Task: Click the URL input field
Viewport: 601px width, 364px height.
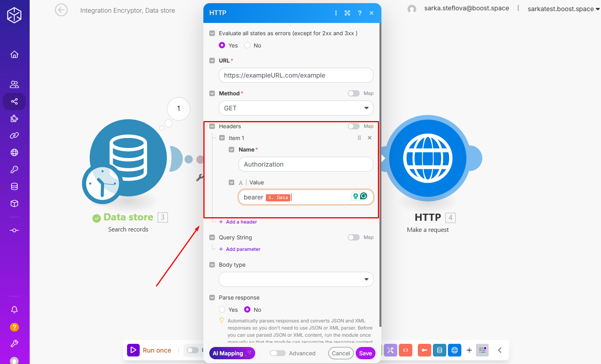Action: (296, 76)
